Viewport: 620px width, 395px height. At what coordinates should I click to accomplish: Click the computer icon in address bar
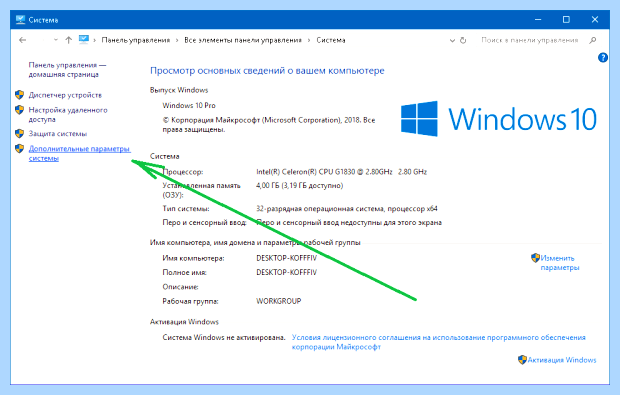pyautogui.click(x=84, y=40)
